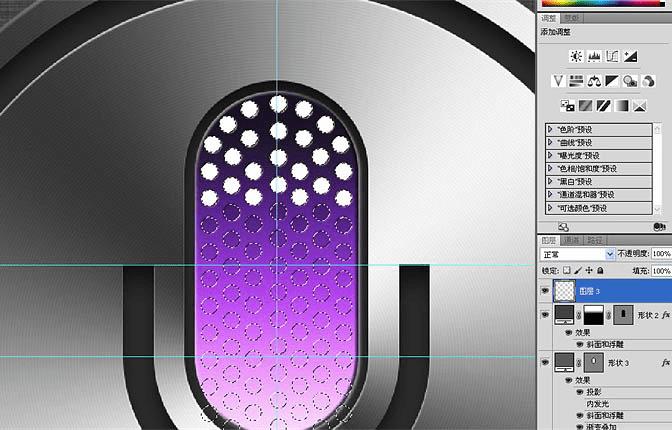Add an Exposure adjustment layer
This screenshot has height=430, width=672.
coord(630,56)
